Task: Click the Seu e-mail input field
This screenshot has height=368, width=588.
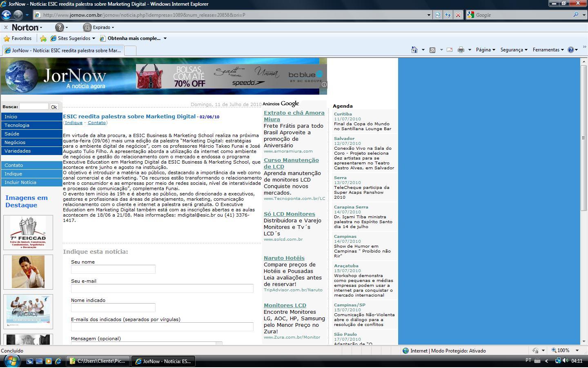Action: point(162,288)
